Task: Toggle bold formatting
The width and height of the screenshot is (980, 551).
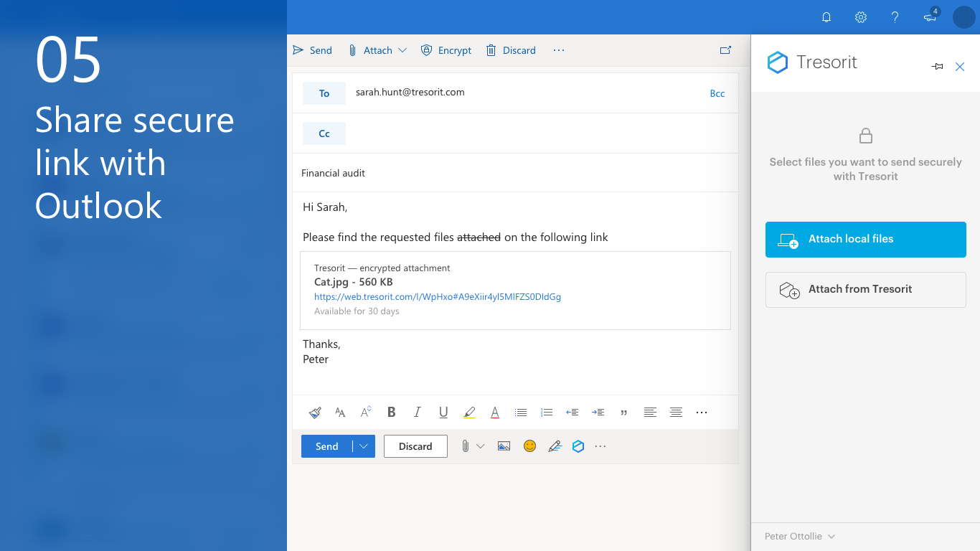Action: [x=392, y=413]
